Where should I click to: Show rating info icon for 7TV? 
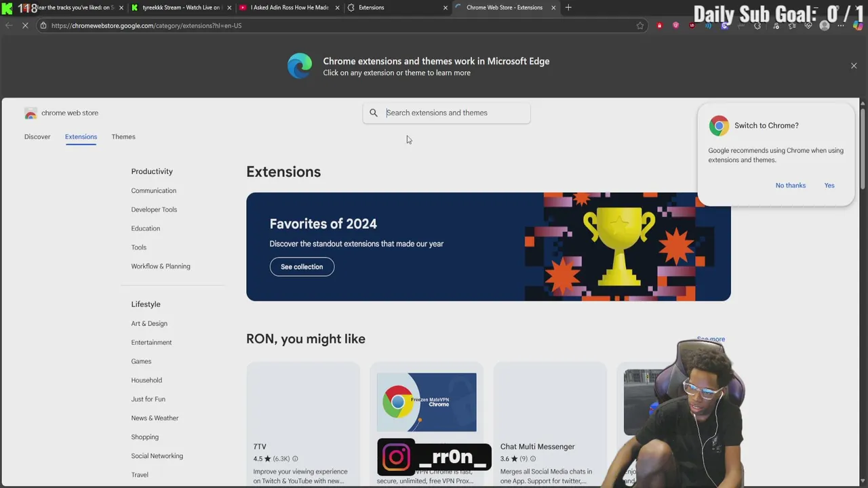tap(295, 459)
